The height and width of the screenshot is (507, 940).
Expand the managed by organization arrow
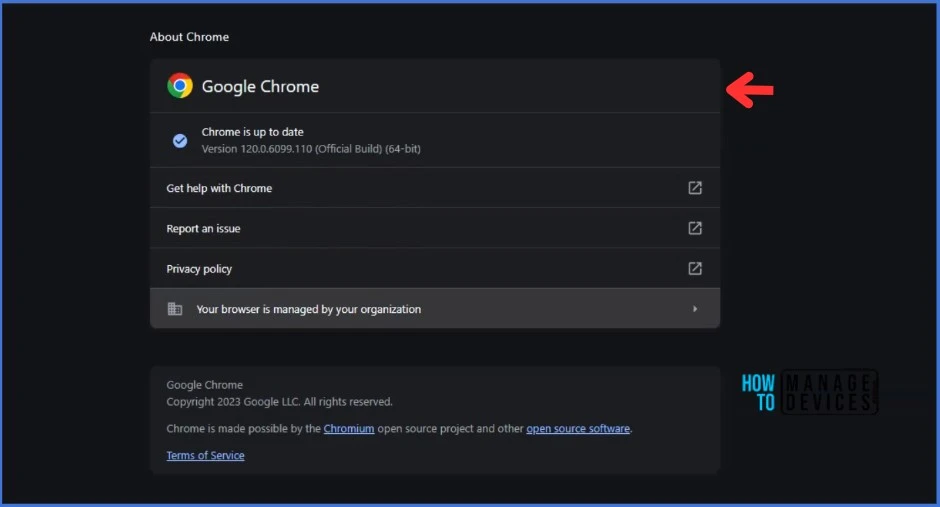pos(695,309)
